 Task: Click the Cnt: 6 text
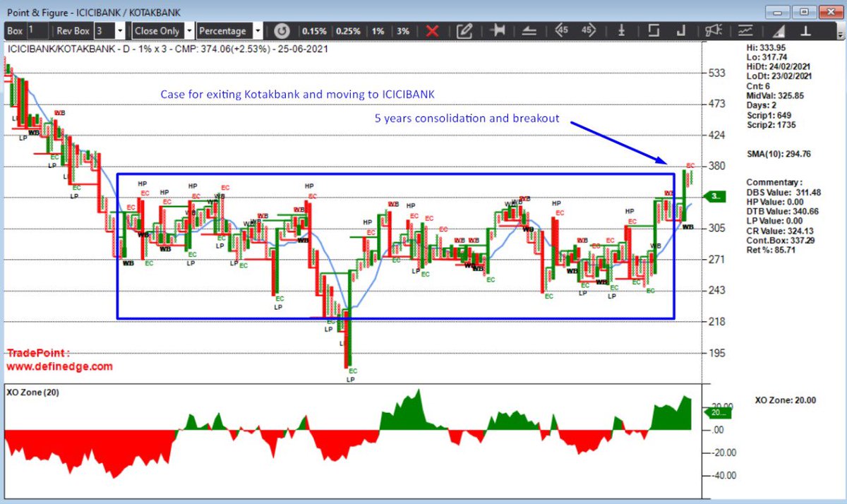(x=758, y=85)
